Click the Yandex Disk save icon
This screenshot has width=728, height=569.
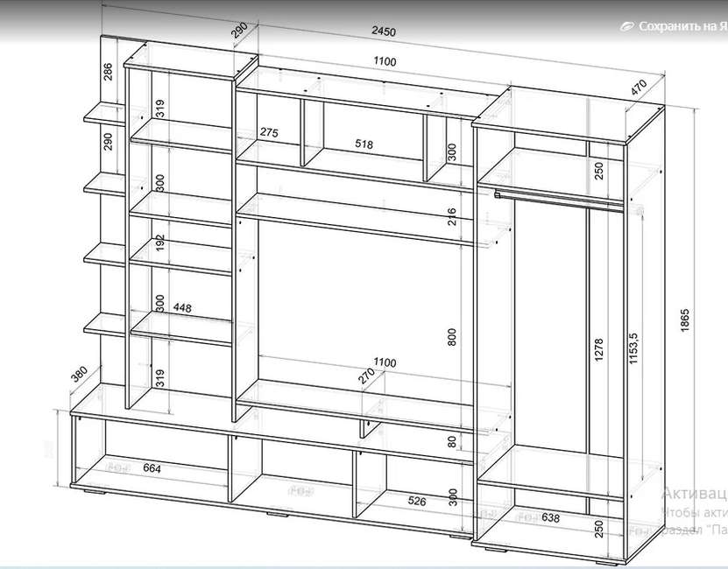click(x=626, y=27)
